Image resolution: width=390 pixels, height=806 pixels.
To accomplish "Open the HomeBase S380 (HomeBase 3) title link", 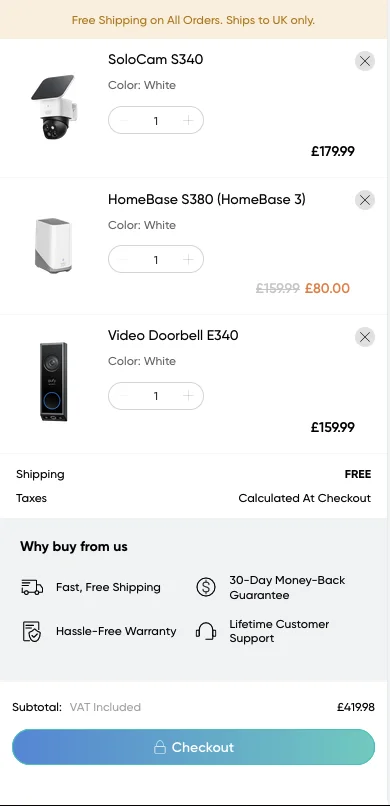I will coord(207,199).
